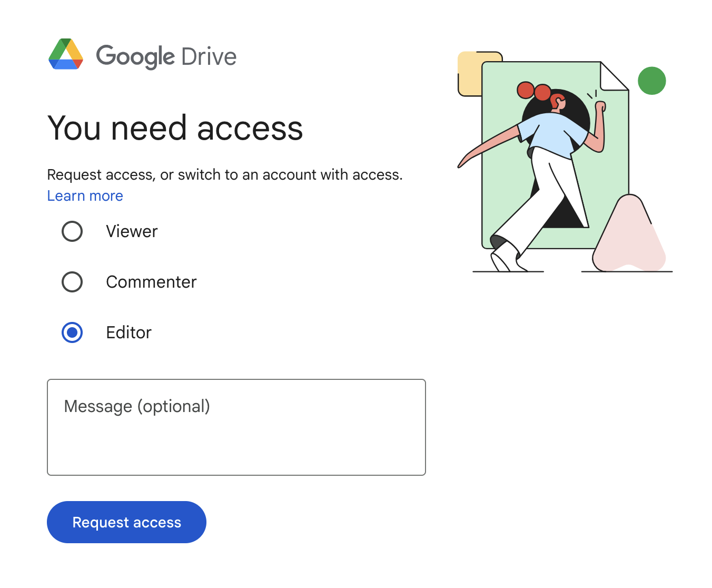Click the Editor label text
Image resolution: width=712 pixels, height=588 pixels.
point(129,332)
